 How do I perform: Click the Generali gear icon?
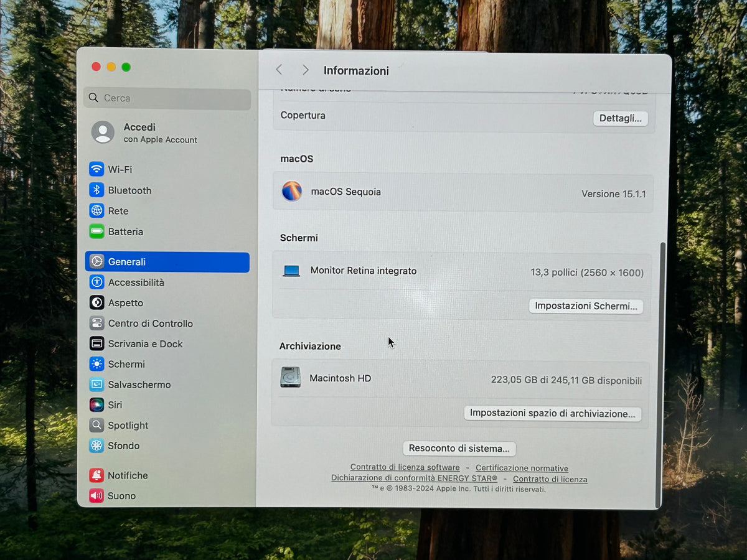click(x=96, y=262)
